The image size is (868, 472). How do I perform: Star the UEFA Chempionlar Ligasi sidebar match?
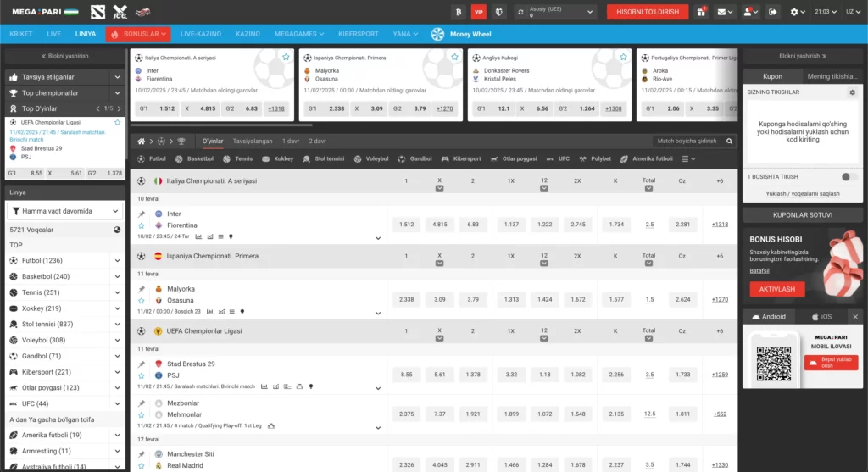pos(117,122)
